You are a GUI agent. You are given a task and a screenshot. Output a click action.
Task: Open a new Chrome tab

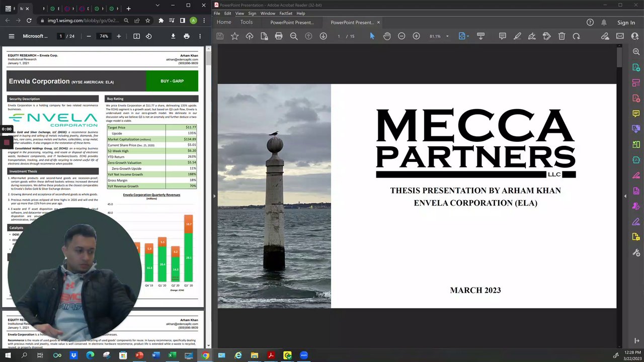[128, 9]
